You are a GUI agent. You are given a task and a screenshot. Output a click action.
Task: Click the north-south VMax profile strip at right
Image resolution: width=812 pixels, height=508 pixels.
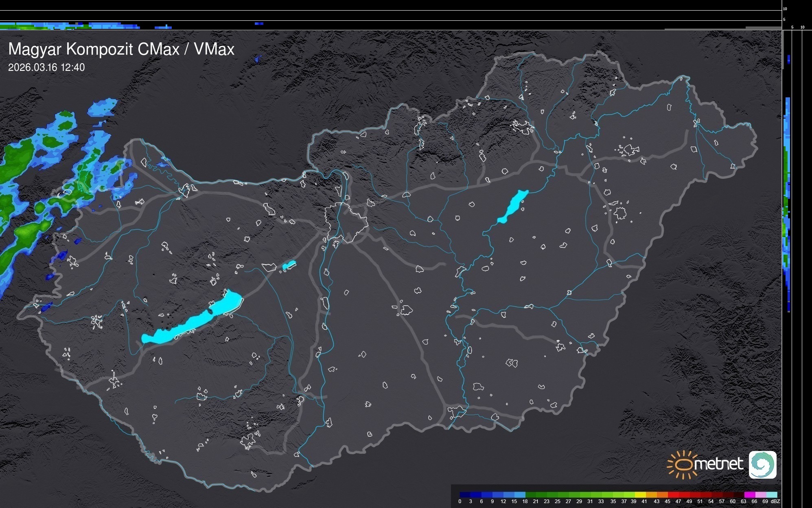[788, 204]
